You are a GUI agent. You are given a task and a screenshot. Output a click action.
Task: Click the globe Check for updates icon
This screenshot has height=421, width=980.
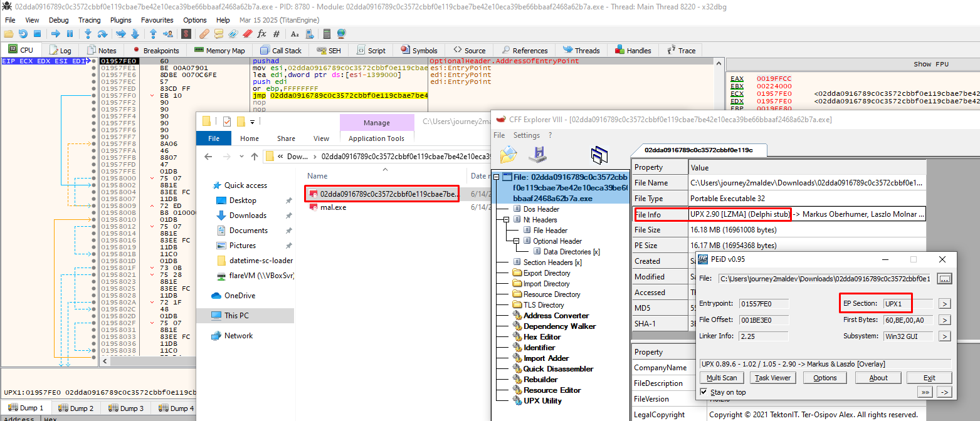341,34
